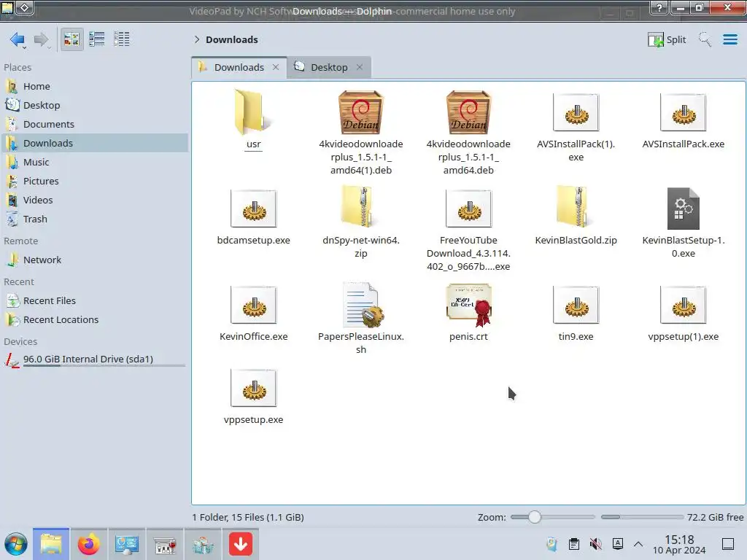Select the Downloads tab

point(239,67)
